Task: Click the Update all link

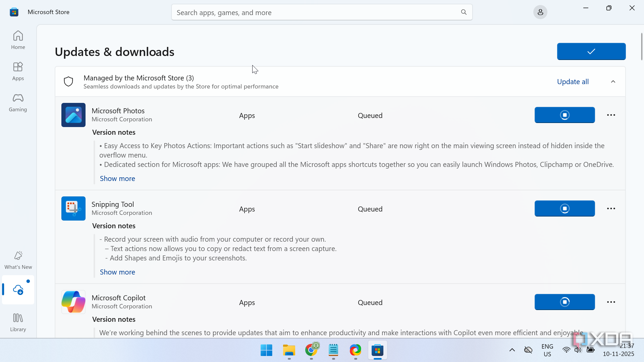Action: pyautogui.click(x=573, y=82)
